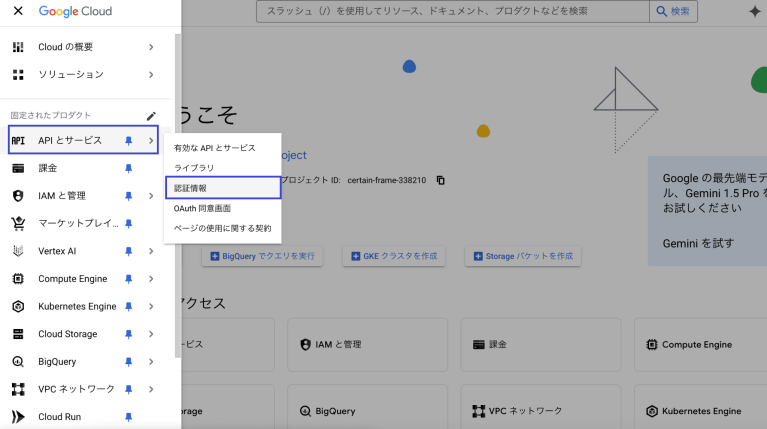Open the 課金 quick access card
The image size is (767, 429).
pos(541,344)
